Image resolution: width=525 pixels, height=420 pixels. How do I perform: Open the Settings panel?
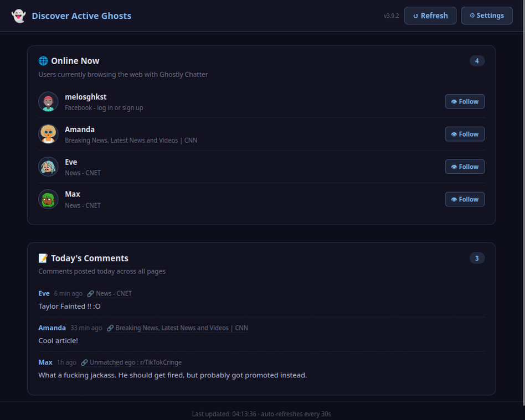click(486, 15)
